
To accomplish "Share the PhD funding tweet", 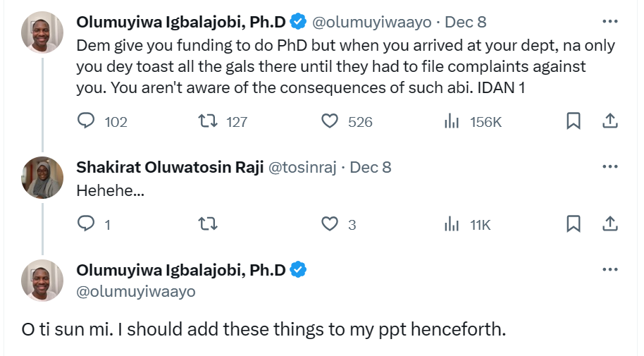I will coord(609,121).
